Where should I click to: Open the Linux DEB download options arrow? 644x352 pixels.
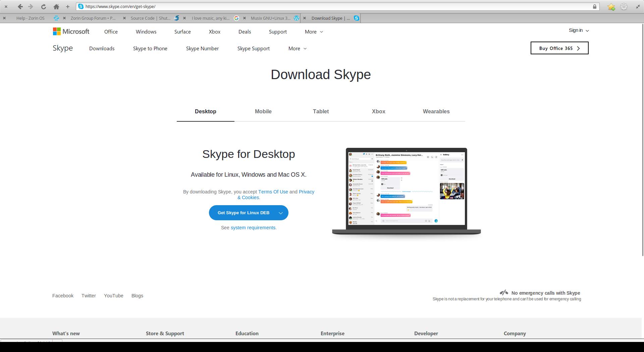pos(281,213)
